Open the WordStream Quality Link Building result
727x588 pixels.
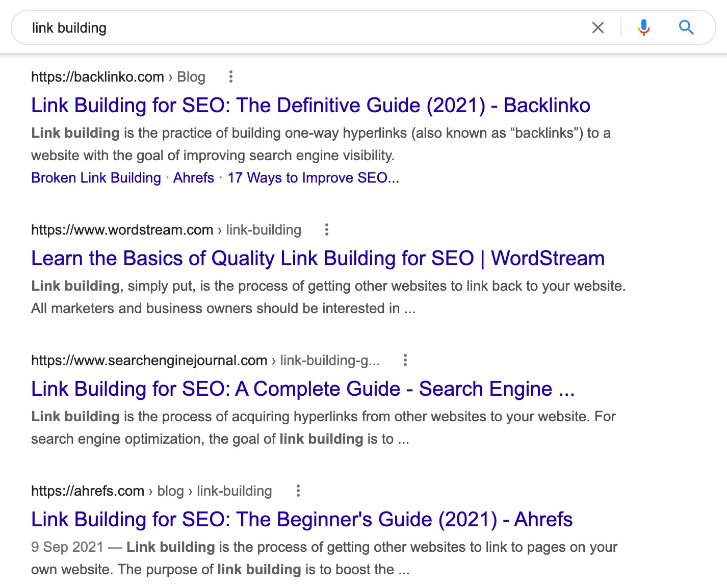point(318,259)
